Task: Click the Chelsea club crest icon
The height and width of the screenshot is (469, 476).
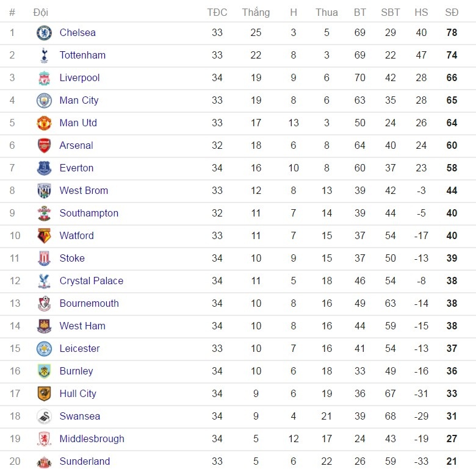Action: (44, 33)
